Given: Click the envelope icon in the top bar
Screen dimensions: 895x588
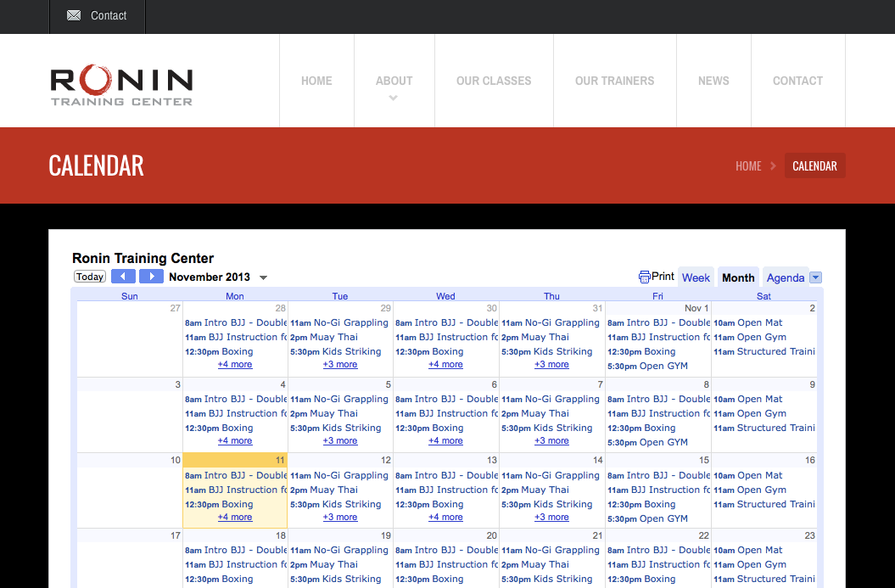Looking at the screenshot, I should pos(74,15).
